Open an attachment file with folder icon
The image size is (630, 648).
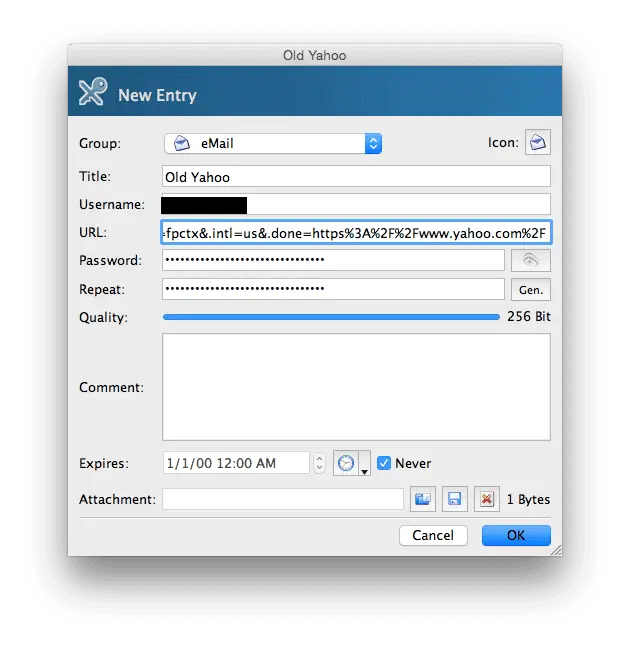(422, 499)
